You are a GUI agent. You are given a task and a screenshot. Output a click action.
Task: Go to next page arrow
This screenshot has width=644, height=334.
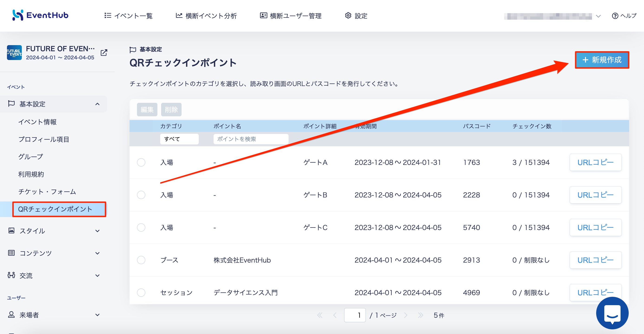(406, 315)
